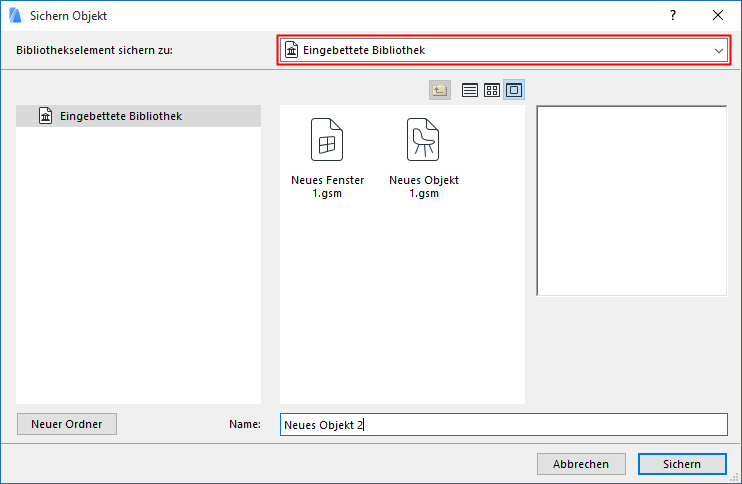Viewport: 742px width, 484px height.
Task: Select large icons view button
Action: 514,90
